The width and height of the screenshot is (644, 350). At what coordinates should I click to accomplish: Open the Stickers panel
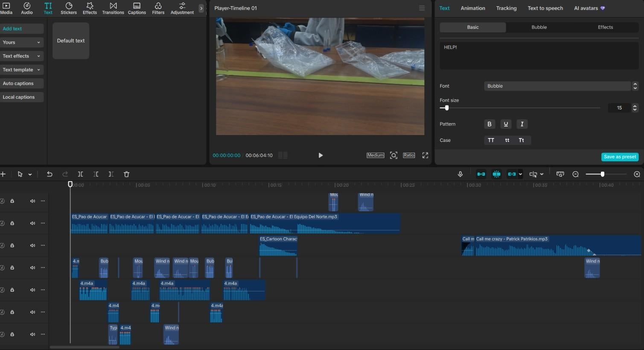pyautogui.click(x=69, y=8)
